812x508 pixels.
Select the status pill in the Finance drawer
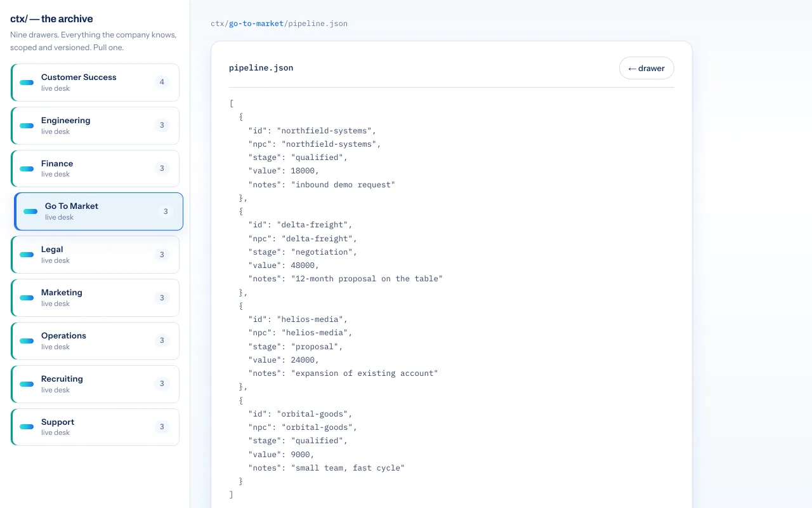coord(27,169)
